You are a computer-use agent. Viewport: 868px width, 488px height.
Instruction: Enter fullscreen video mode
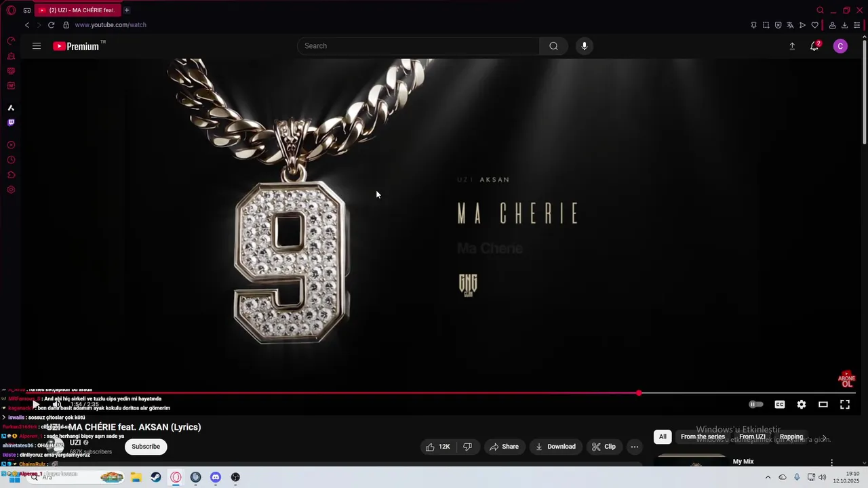click(x=845, y=405)
